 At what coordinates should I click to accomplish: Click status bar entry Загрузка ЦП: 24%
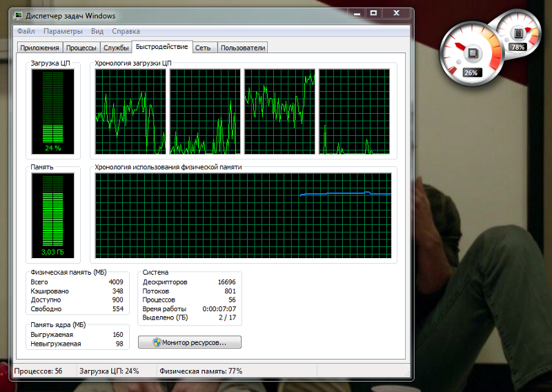[x=109, y=371]
